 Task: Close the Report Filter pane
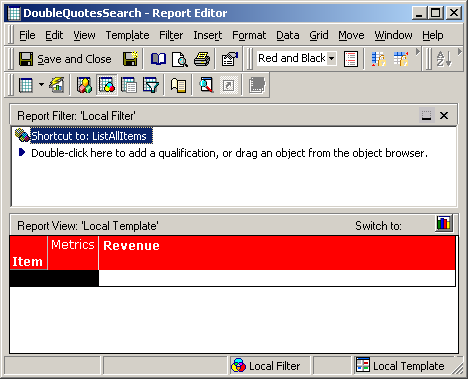tap(444, 116)
